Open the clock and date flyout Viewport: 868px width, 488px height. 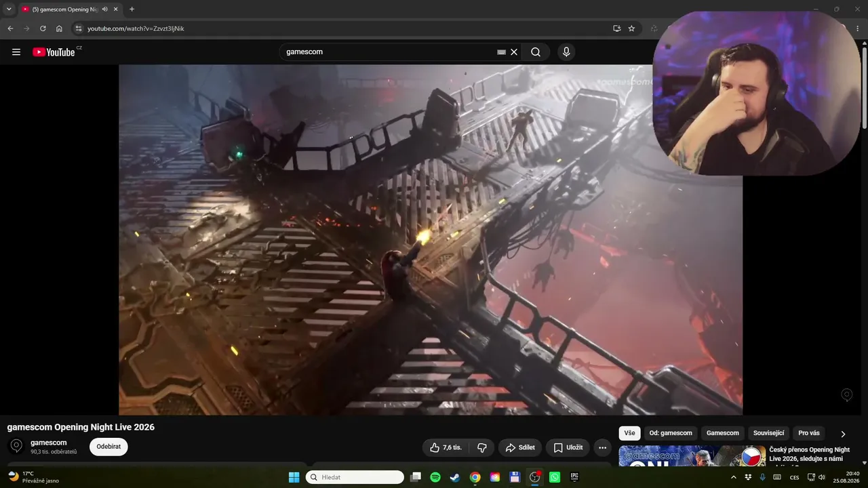[848, 477]
